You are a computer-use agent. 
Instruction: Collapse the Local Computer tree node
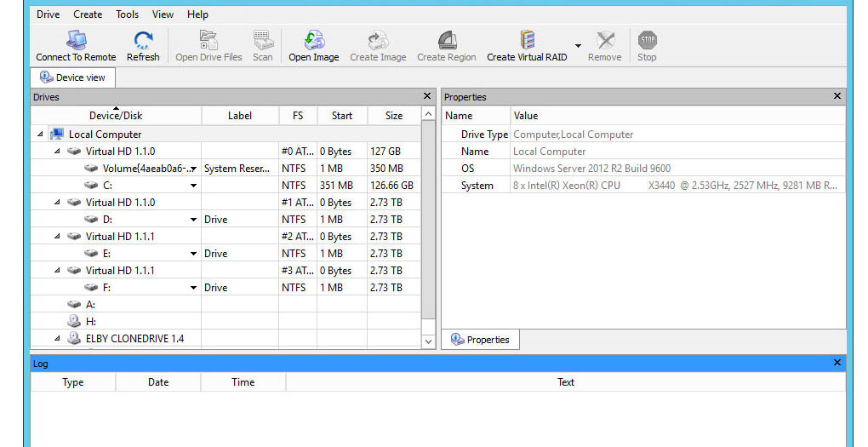[40, 134]
